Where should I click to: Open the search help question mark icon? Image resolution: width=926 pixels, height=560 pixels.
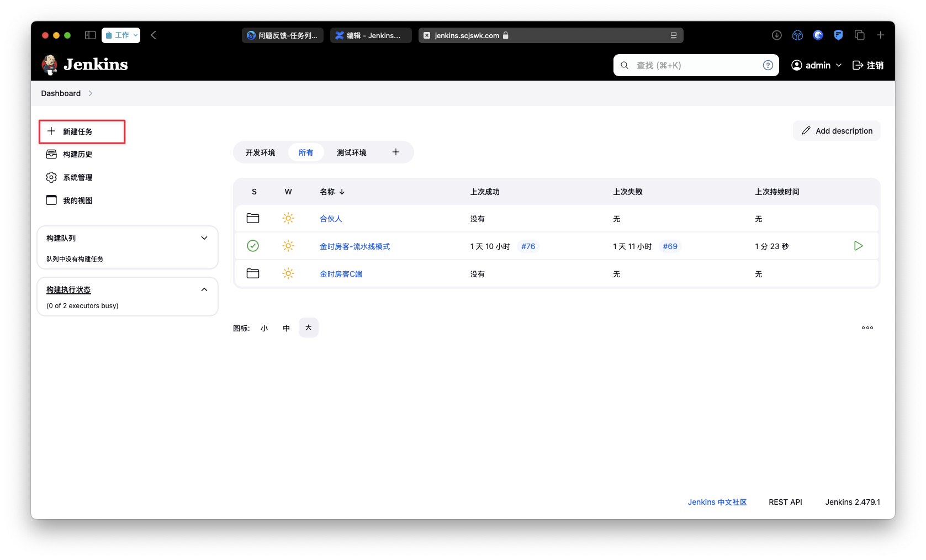pos(768,65)
